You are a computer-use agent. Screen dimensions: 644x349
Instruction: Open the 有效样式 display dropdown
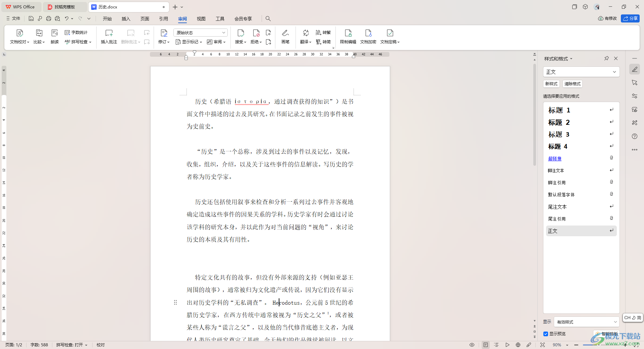click(586, 322)
